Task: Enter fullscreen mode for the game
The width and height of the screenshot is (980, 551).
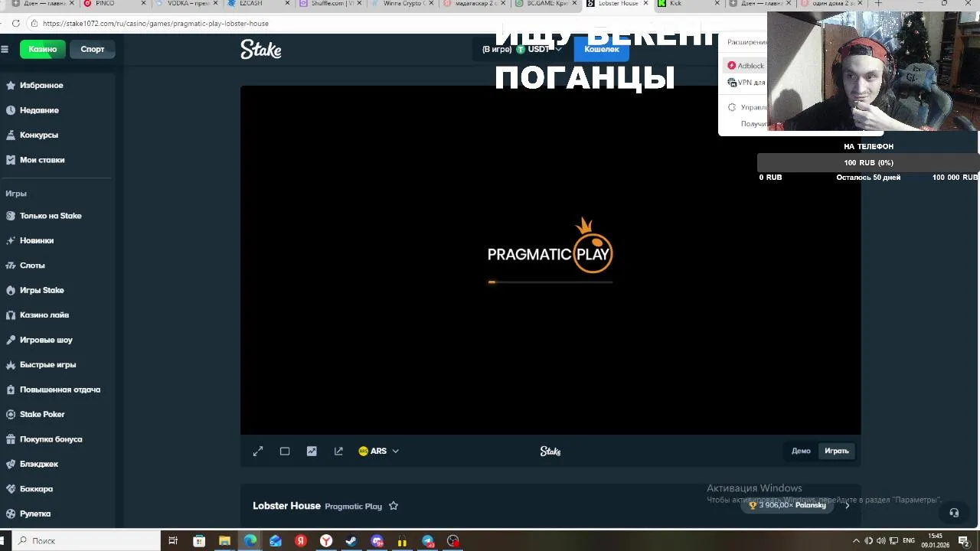Action: (x=258, y=452)
